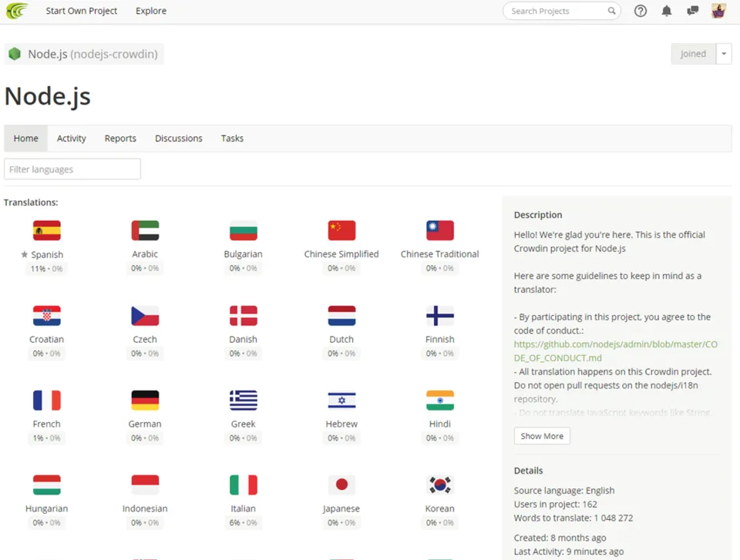Screen dimensions: 740x560
Task: Open the user profile avatar
Action: (x=718, y=11)
